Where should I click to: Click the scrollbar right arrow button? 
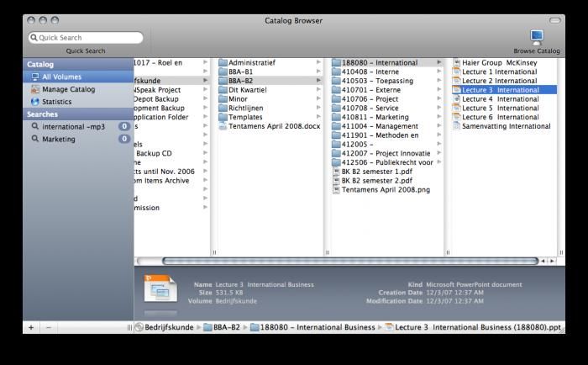click(x=552, y=261)
